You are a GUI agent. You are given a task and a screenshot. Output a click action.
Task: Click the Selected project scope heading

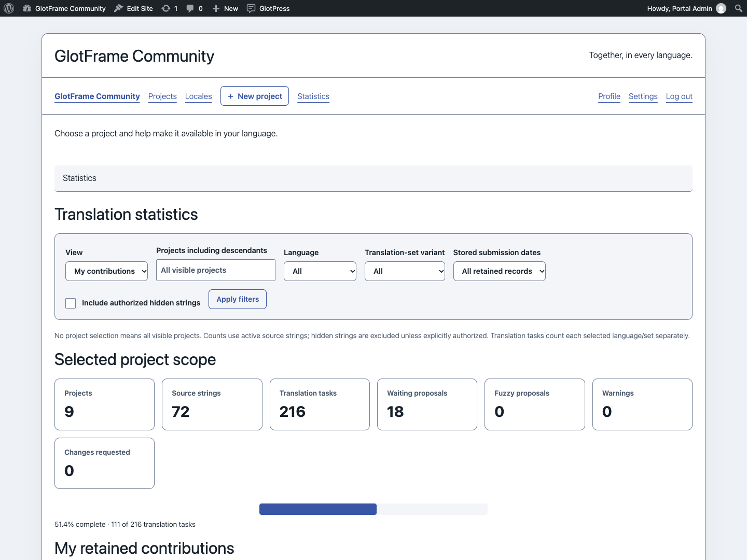pos(135,359)
